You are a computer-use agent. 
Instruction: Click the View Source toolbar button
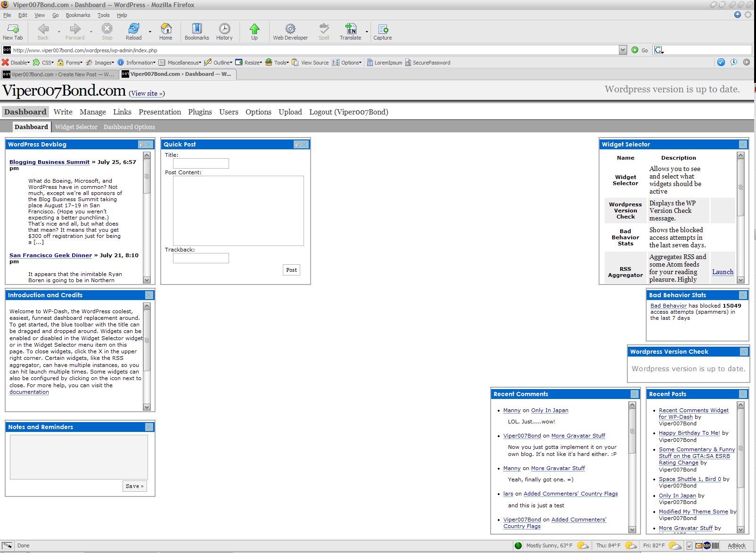click(311, 62)
